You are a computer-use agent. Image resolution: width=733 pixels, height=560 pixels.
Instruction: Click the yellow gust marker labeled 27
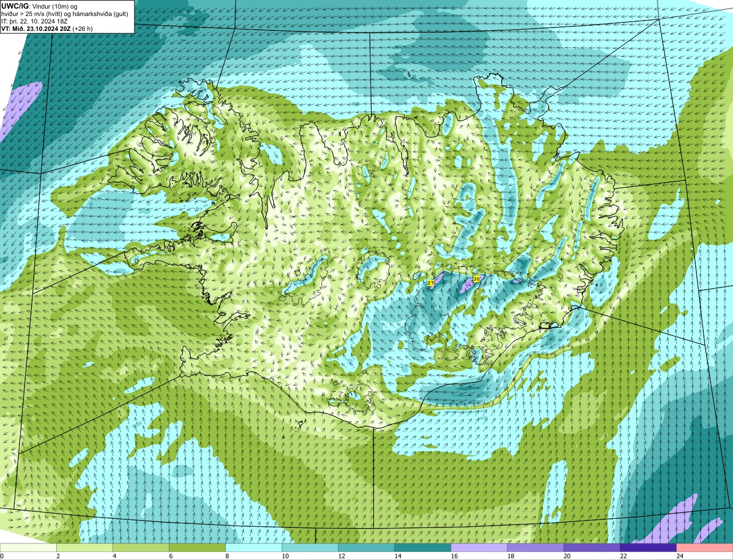pyautogui.click(x=431, y=283)
